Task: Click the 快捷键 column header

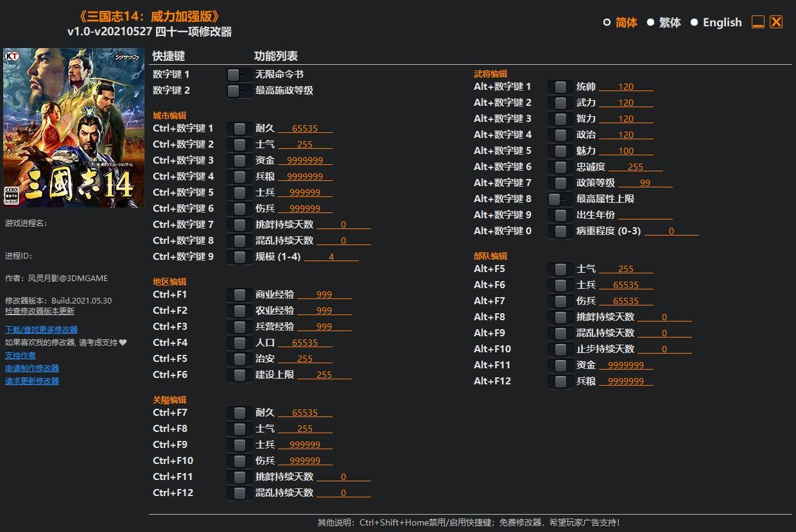Action: click(x=169, y=56)
